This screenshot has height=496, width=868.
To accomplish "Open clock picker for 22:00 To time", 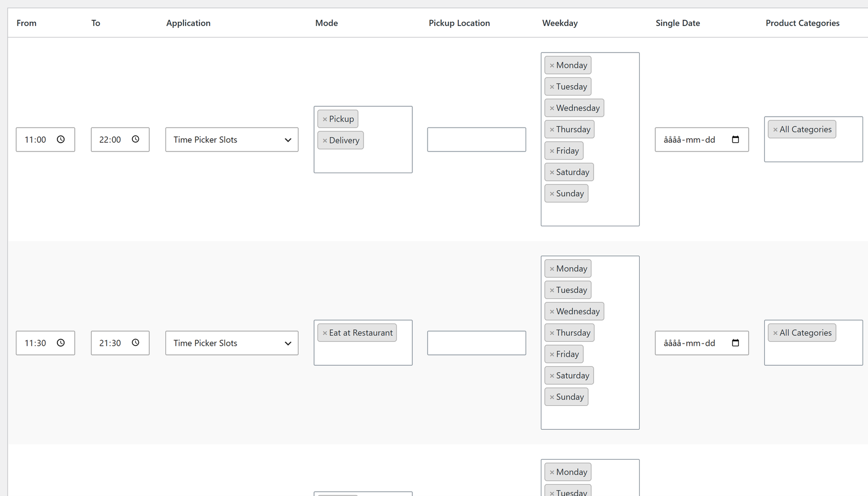I will (136, 139).
